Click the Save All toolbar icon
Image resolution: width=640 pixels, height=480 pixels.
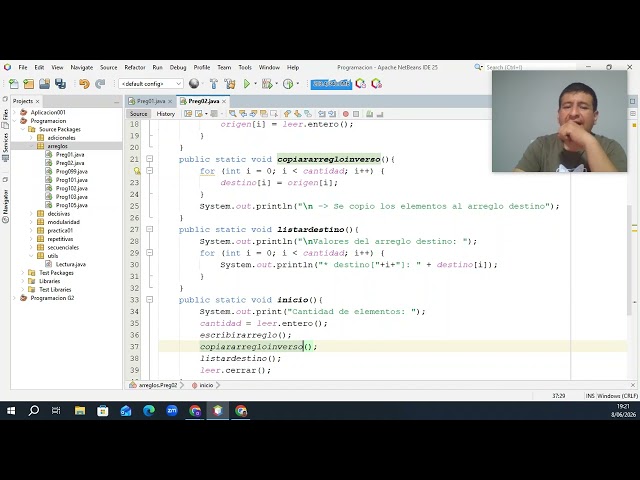60,84
